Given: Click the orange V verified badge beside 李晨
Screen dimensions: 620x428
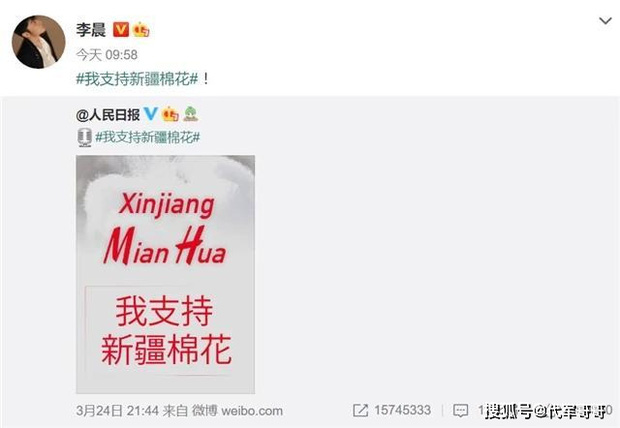Looking at the screenshot, I should [x=121, y=30].
